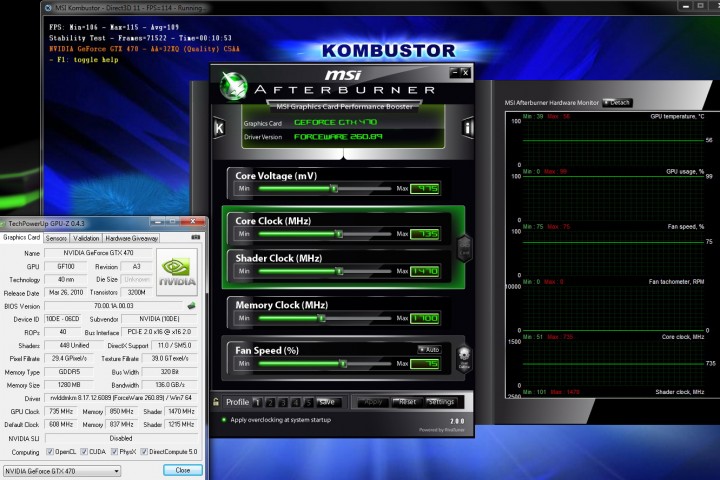Screen dimensions: 720x480
Task: Toggle the CUDA checkbox in GPU-Z
Action: click(x=84, y=452)
